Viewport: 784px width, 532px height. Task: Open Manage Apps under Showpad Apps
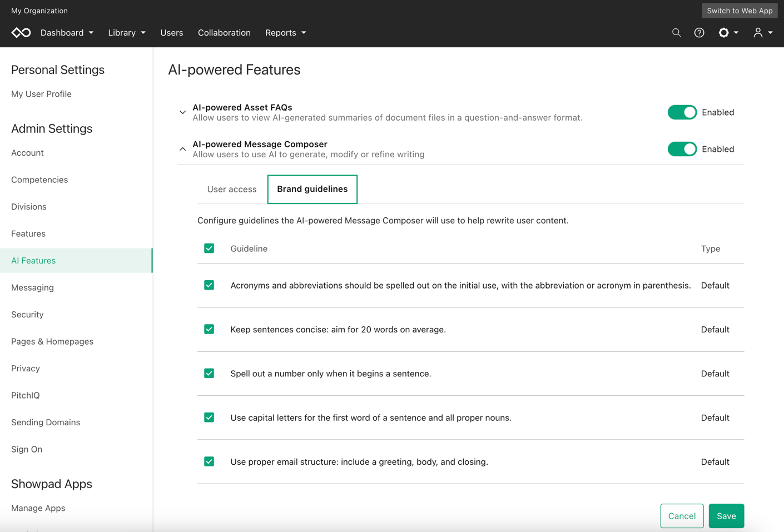click(38, 508)
